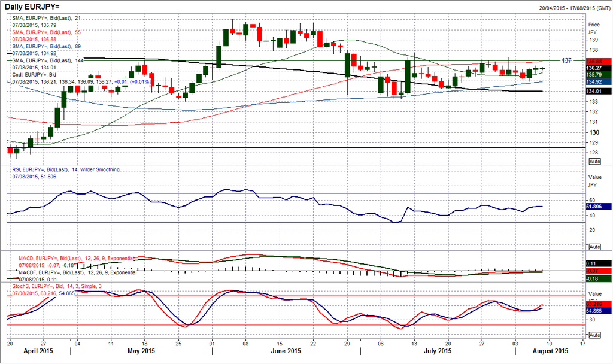Click the 07/08/2015, 51.806 RSI legend value
This screenshot has height=364, width=613.
[34, 177]
